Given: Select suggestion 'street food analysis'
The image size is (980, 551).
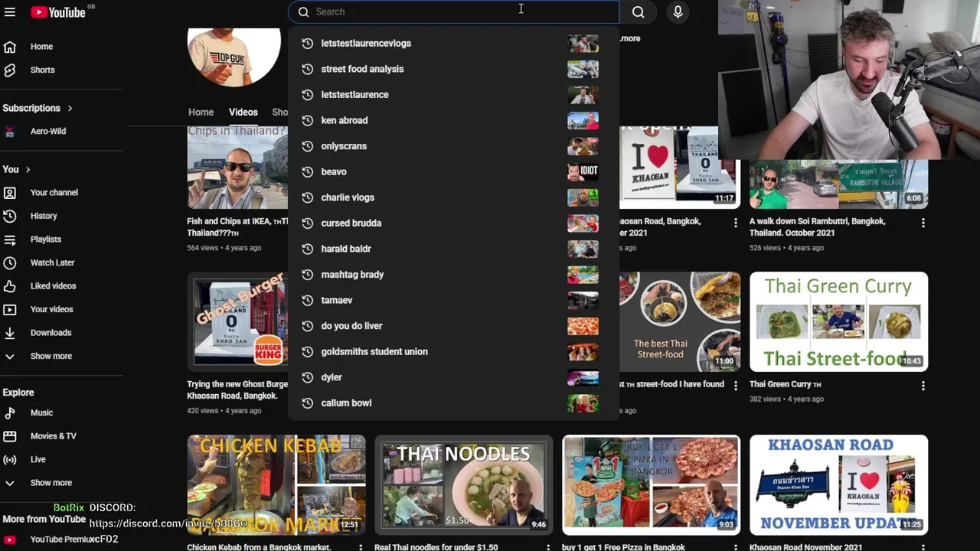Looking at the screenshot, I should (x=453, y=69).
